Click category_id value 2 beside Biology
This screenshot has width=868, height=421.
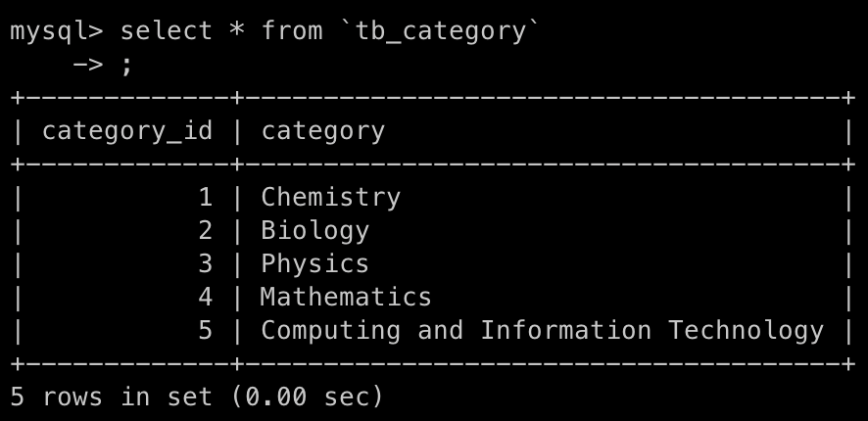(205, 231)
